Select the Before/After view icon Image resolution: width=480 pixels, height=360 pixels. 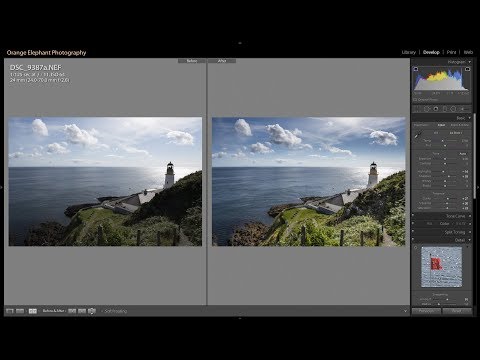33,311
